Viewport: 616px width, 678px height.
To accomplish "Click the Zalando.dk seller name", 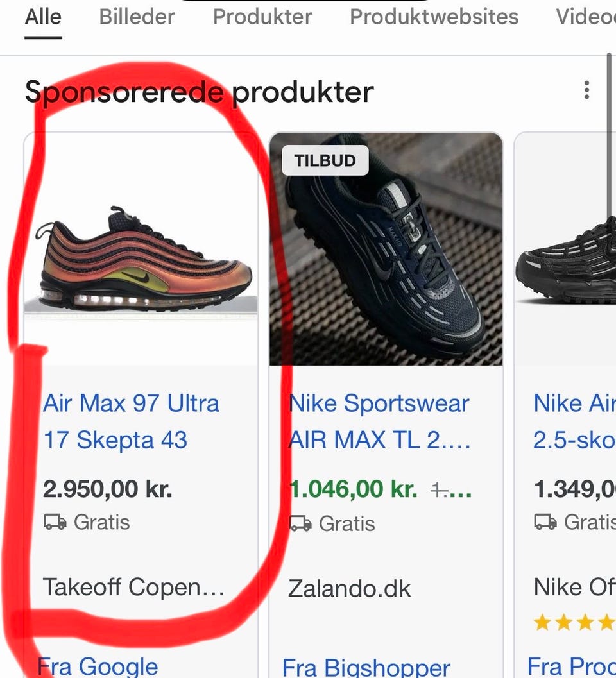I will (349, 588).
